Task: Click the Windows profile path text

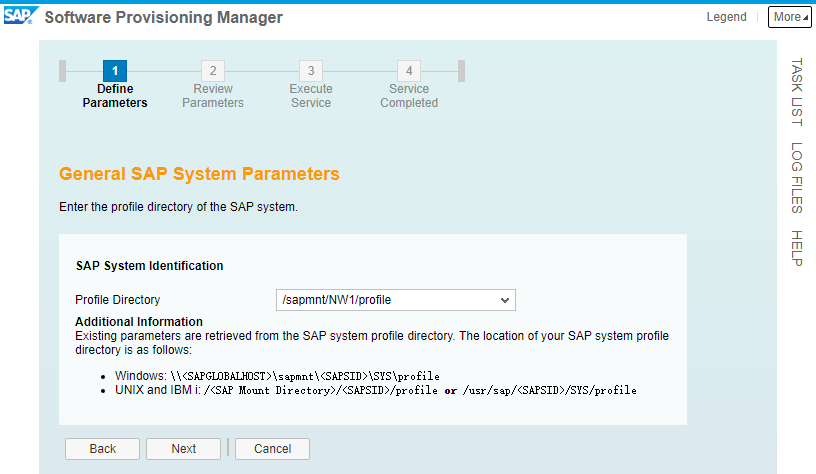Action: pos(305,376)
